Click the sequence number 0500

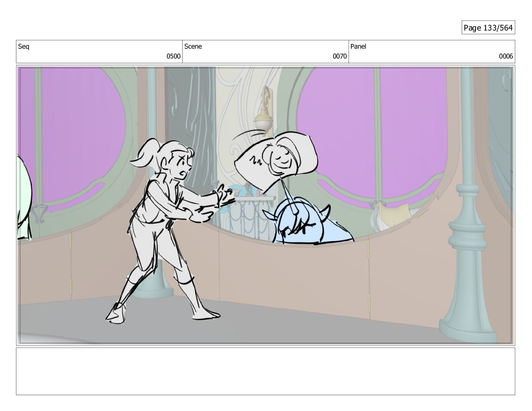[x=173, y=56]
